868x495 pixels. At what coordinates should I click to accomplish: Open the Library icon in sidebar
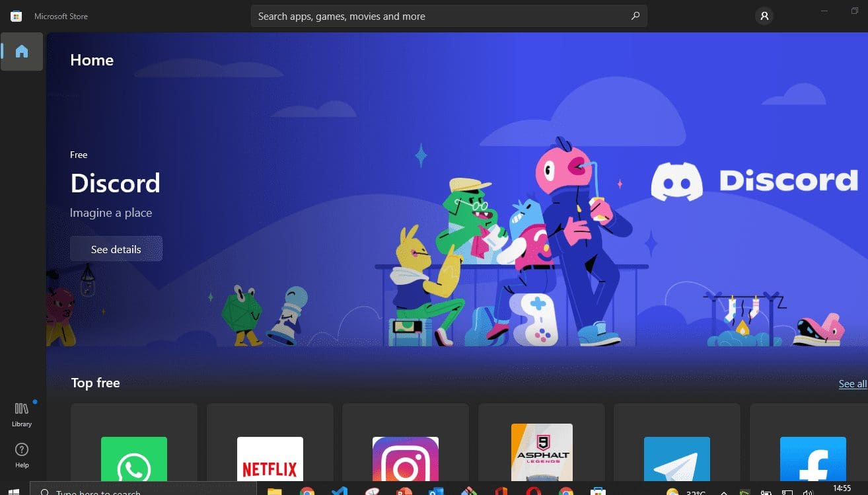[x=22, y=414]
